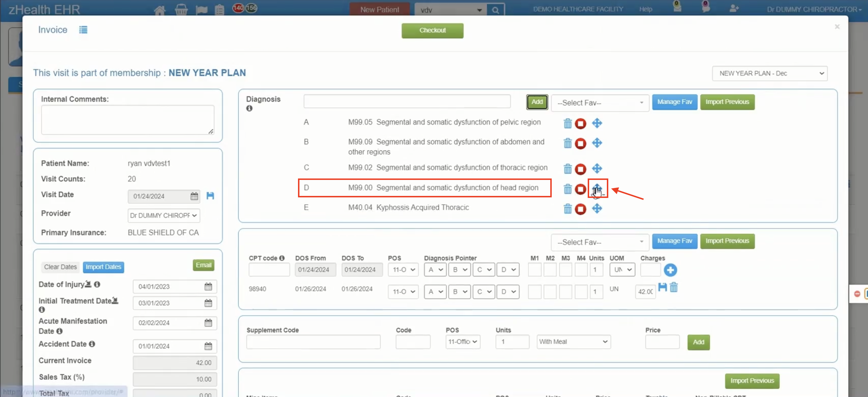Click red stop icon for diagnosis A
Image resolution: width=868 pixels, height=397 pixels.
(580, 124)
